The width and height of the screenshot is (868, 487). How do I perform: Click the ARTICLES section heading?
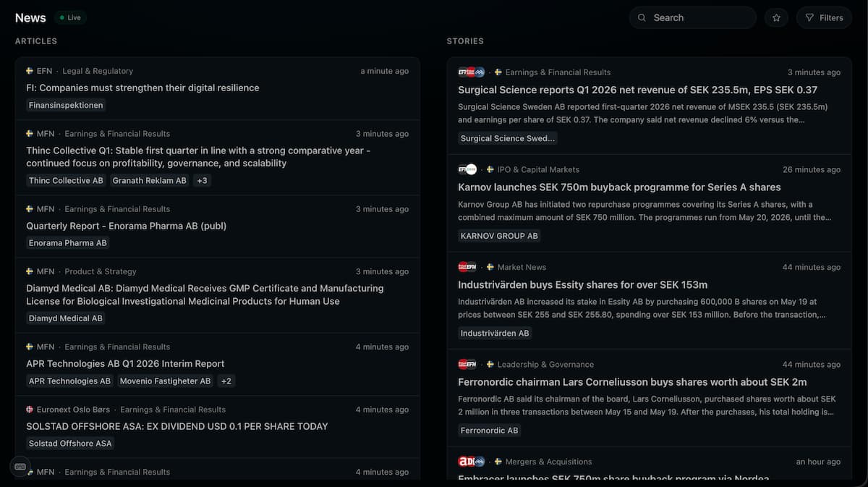pos(35,41)
